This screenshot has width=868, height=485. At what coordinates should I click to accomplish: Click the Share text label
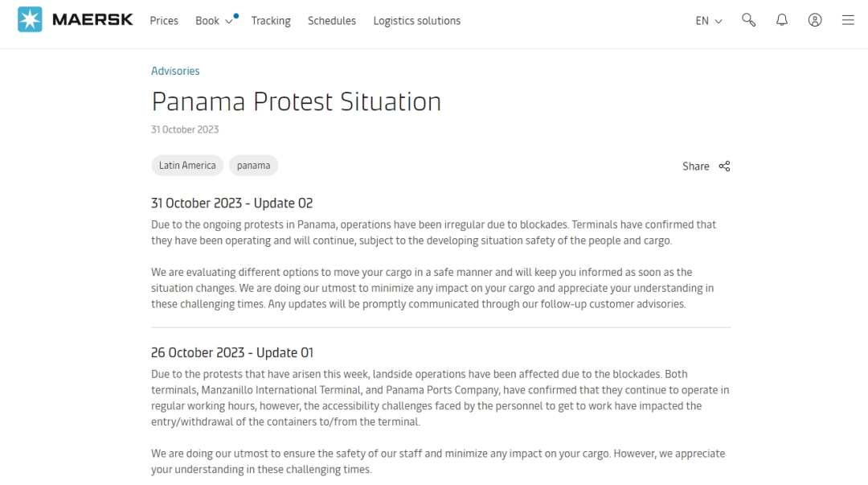pos(696,166)
